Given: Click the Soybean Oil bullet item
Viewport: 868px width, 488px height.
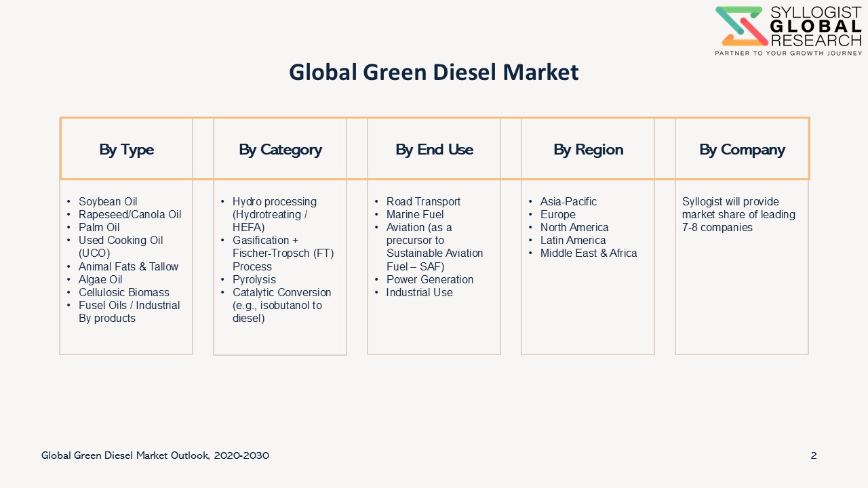Looking at the screenshot, I should pyautogui.click(x=108, y=201).
